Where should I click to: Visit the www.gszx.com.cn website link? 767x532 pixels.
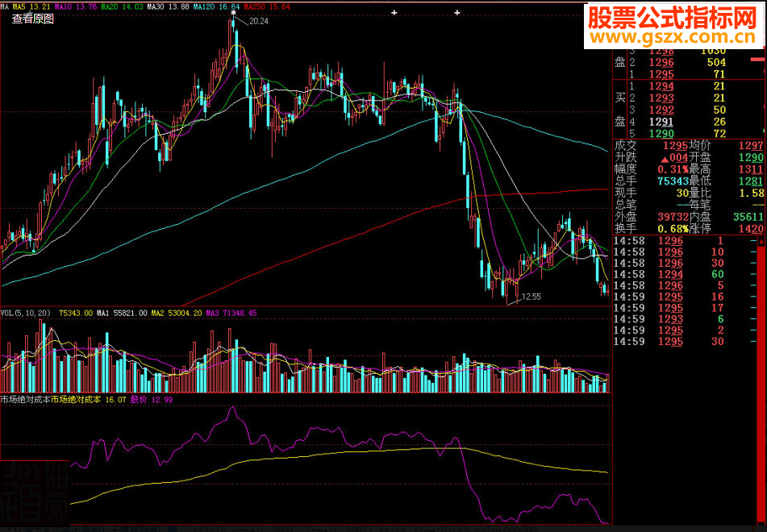click(675, 37)
